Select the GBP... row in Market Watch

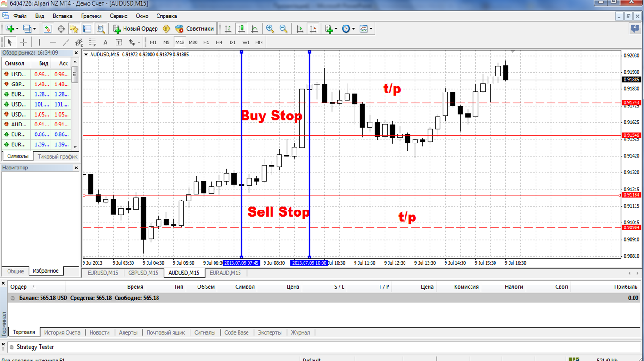[x=37, y=84]
